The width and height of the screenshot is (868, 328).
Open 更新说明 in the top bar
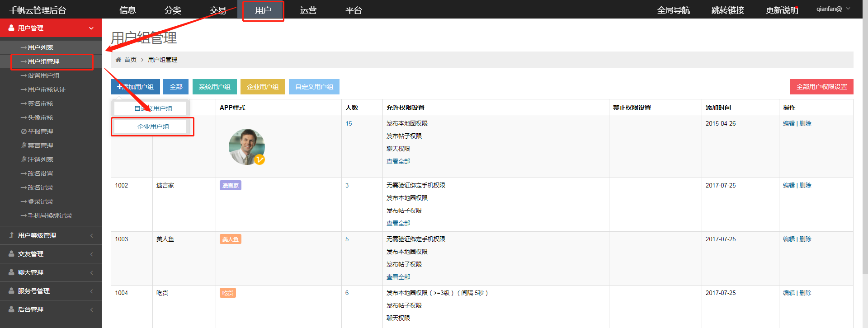(782, 10)
